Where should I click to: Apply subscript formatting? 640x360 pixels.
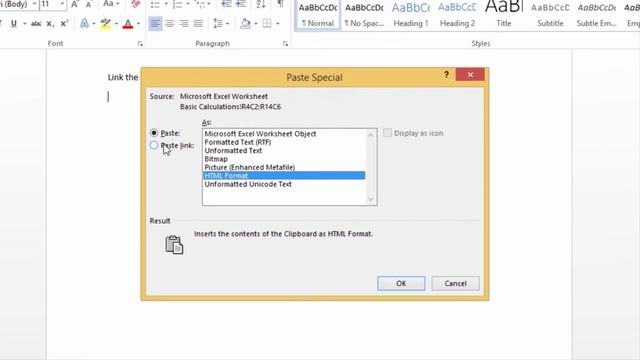pos(50,24)
